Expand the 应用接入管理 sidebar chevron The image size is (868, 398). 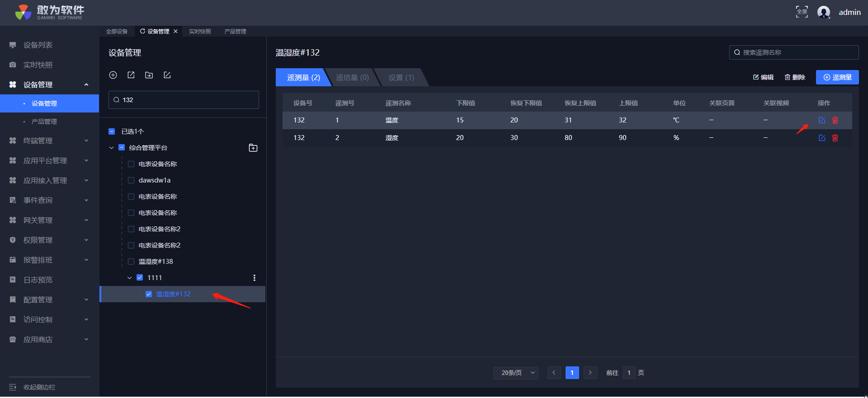86,180
